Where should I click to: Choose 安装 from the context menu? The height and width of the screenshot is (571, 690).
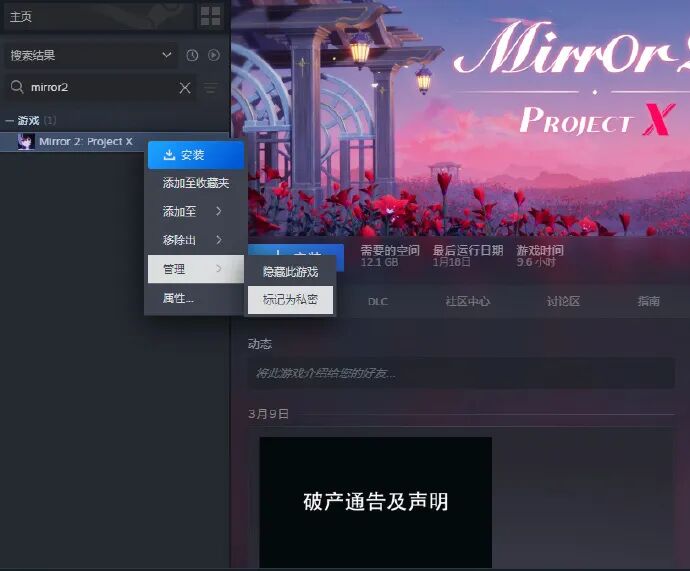[x=196, y=155]
